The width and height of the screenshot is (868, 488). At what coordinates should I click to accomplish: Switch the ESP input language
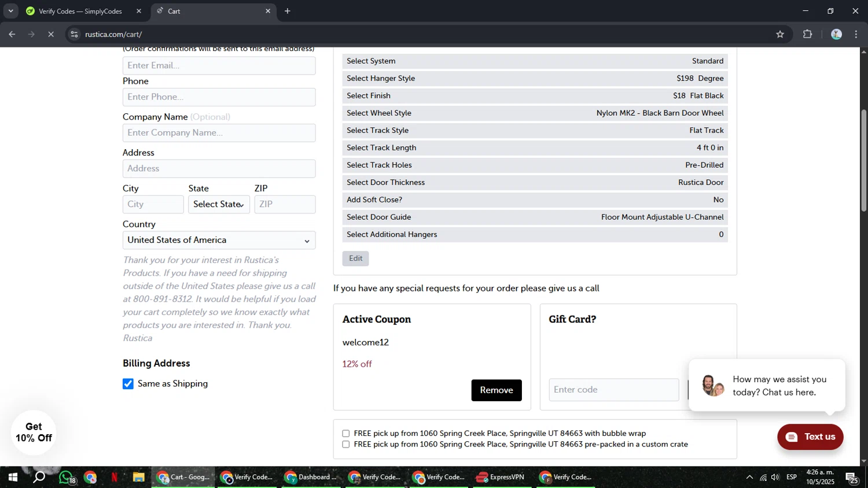pos(792,478)
